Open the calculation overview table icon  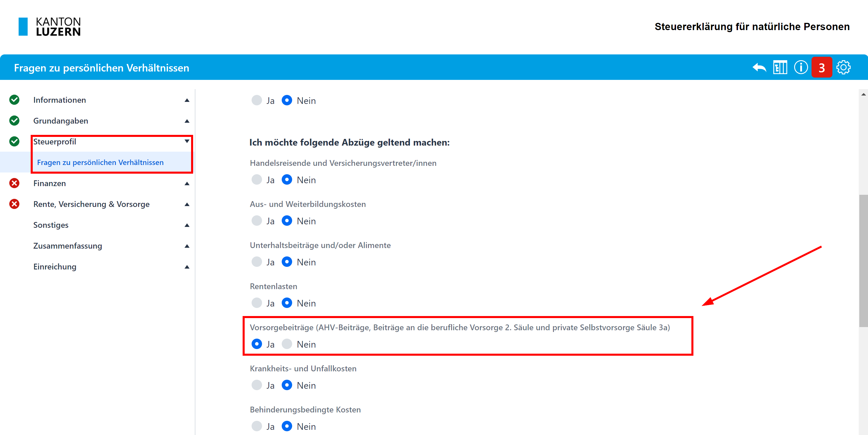tap(780, 68)
